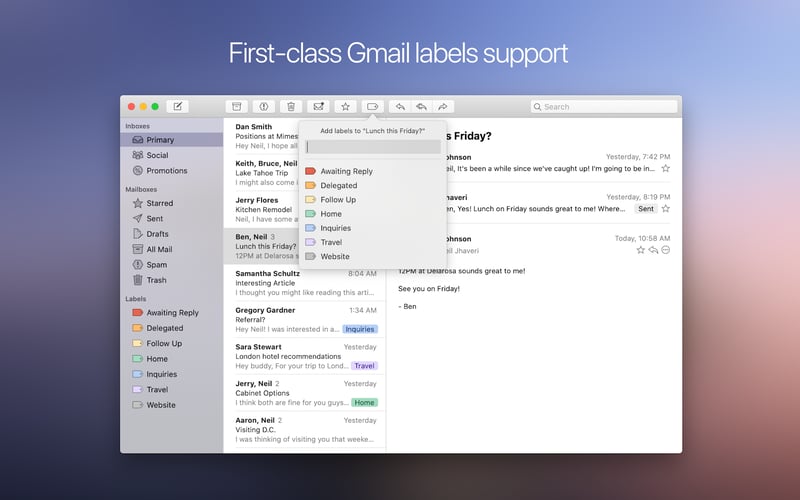Click the trash icon in toolbar
This screenshot has height=500, width=800.
point(291,106)
